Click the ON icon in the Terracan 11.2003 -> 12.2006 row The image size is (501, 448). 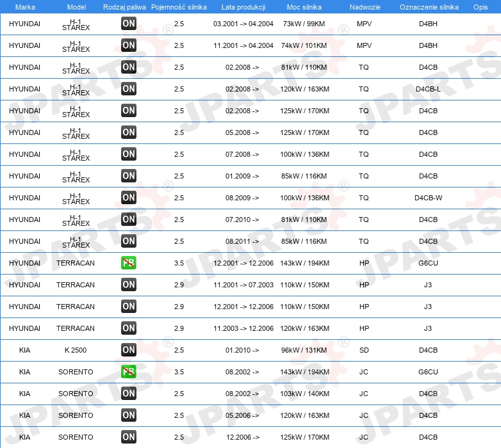[129, 328]
